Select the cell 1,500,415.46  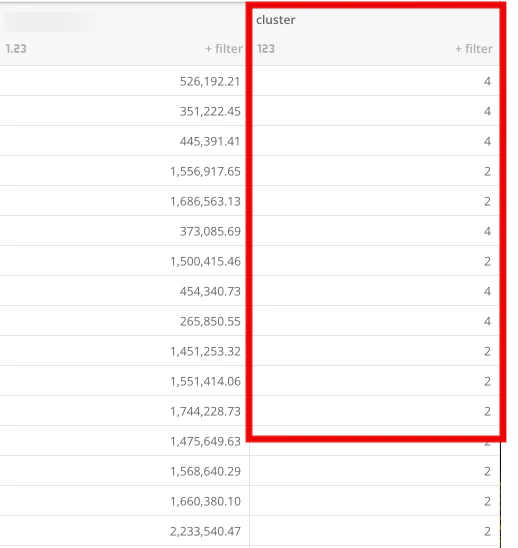(206, 261)
